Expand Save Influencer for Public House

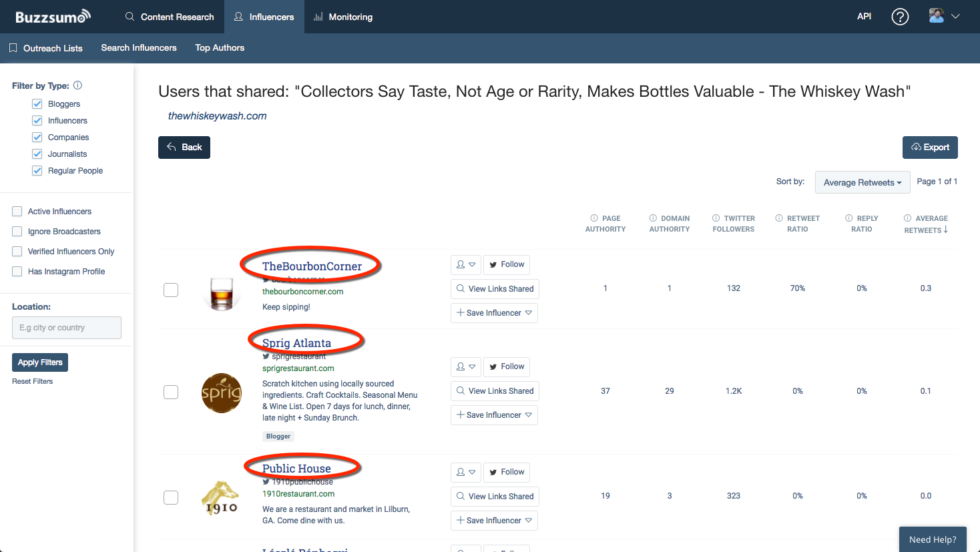(494, 521)
